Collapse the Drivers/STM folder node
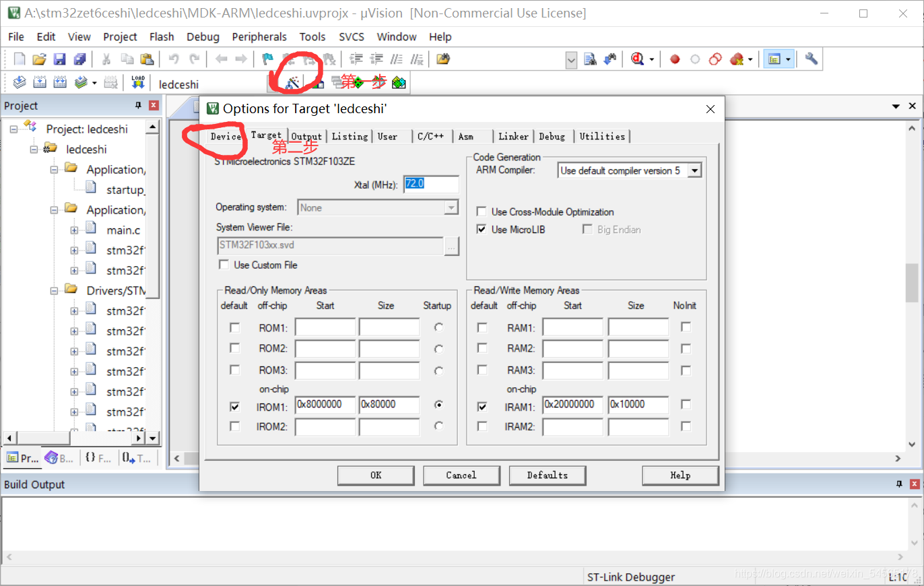Viewport: 924px width, 586px height. click(54, 290)
